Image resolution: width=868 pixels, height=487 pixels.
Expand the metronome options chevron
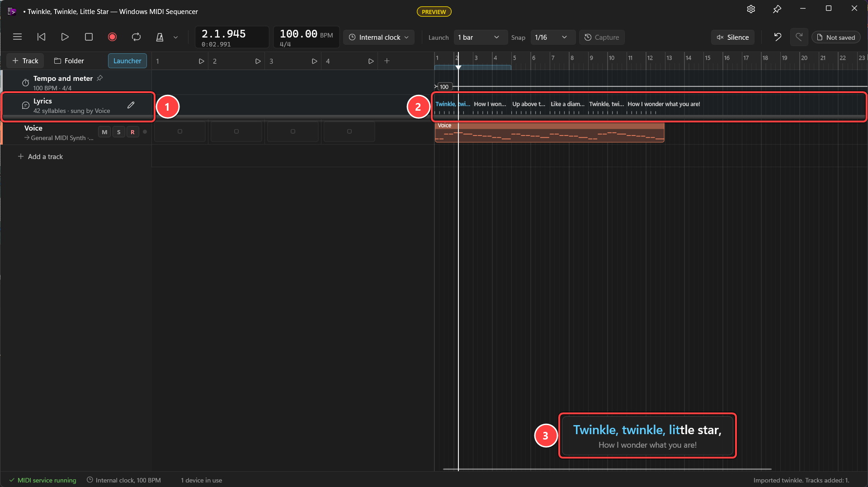(176, 37)
